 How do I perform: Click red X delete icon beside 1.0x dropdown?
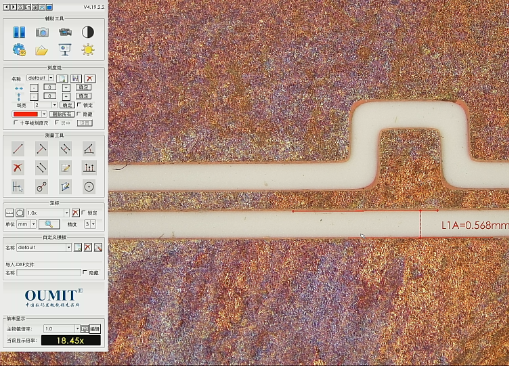76,213
